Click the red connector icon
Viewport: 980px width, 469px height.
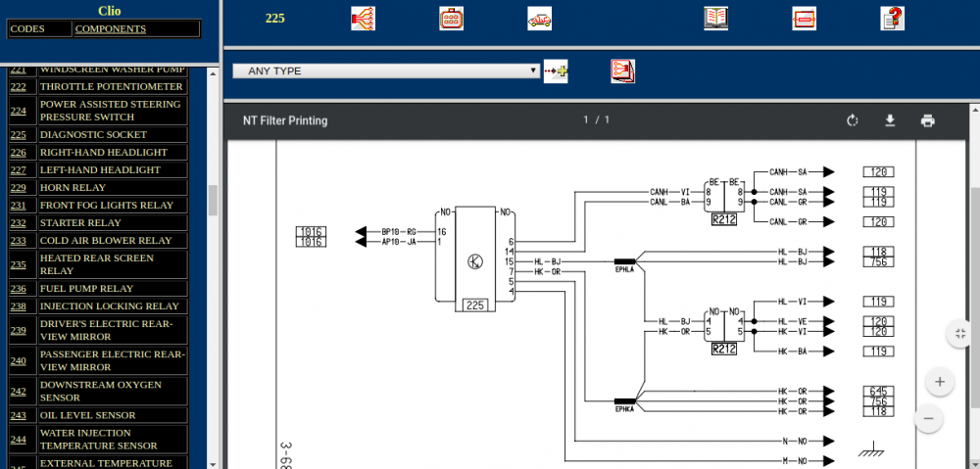click(x=451, y=19)
